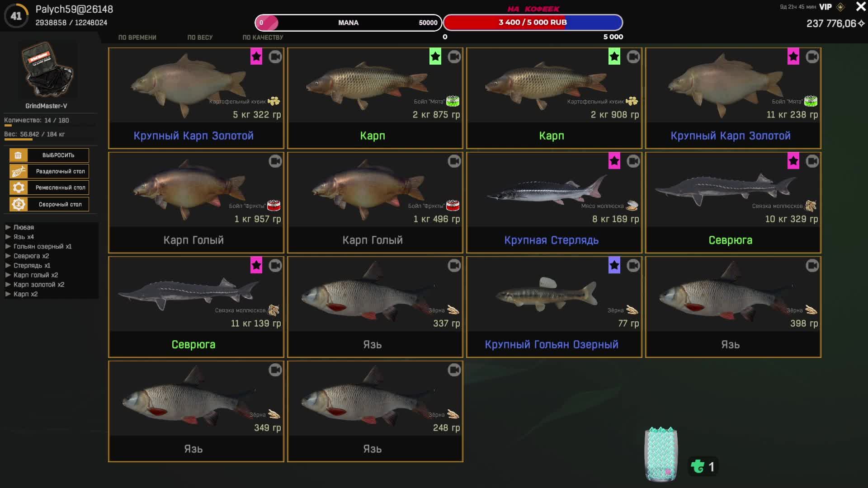
Task: Sort catch by ПО ВЕСУ tab
Action: coord(200,38)
